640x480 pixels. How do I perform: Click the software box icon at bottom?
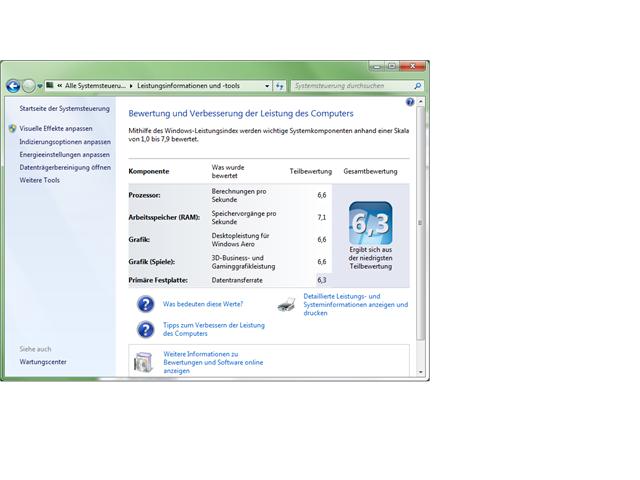point(143,362)
